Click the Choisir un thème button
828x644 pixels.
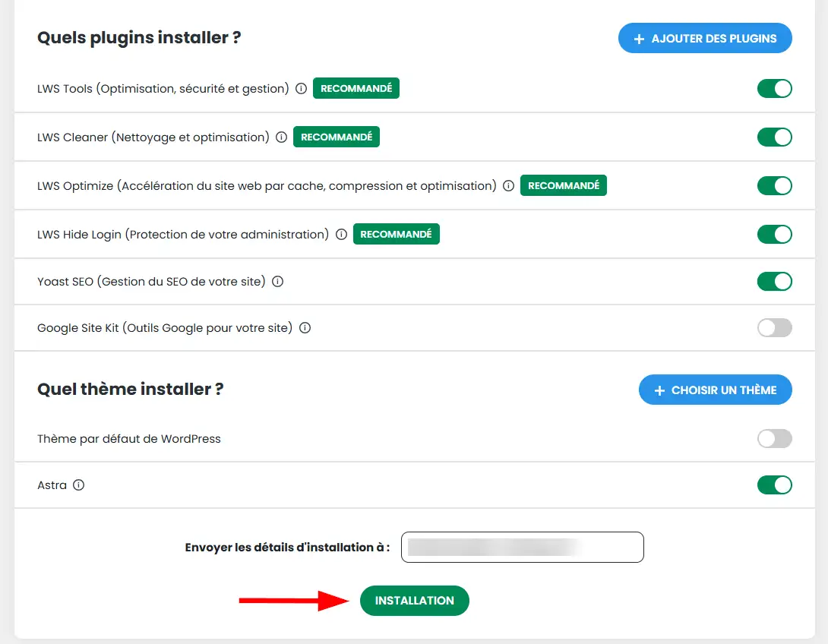715,390
